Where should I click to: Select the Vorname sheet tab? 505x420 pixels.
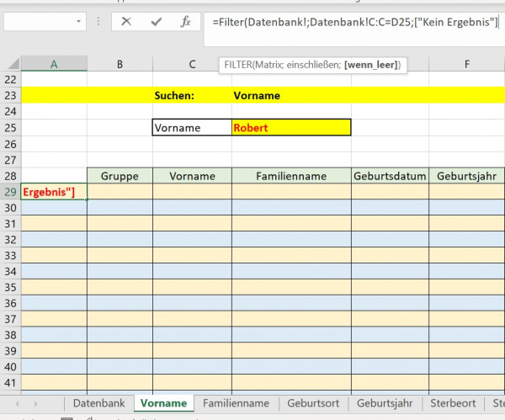point(163,403)
